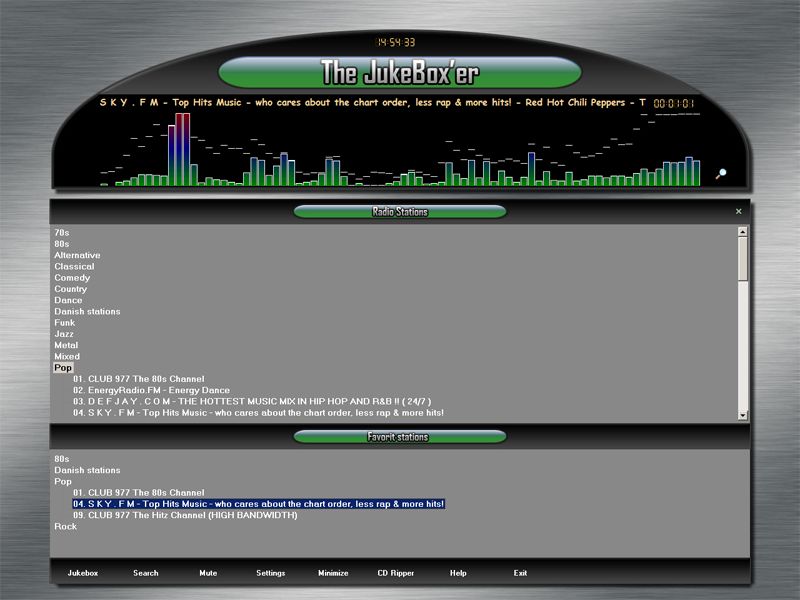Expand the Classical station category
The image size is (800, 600).
click(x=74, y=266)
